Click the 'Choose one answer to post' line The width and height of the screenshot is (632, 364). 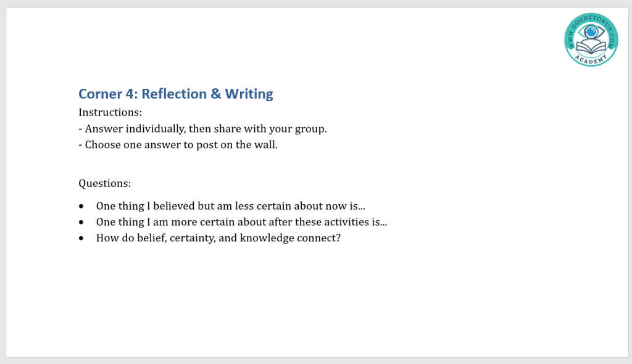point(181,145)
